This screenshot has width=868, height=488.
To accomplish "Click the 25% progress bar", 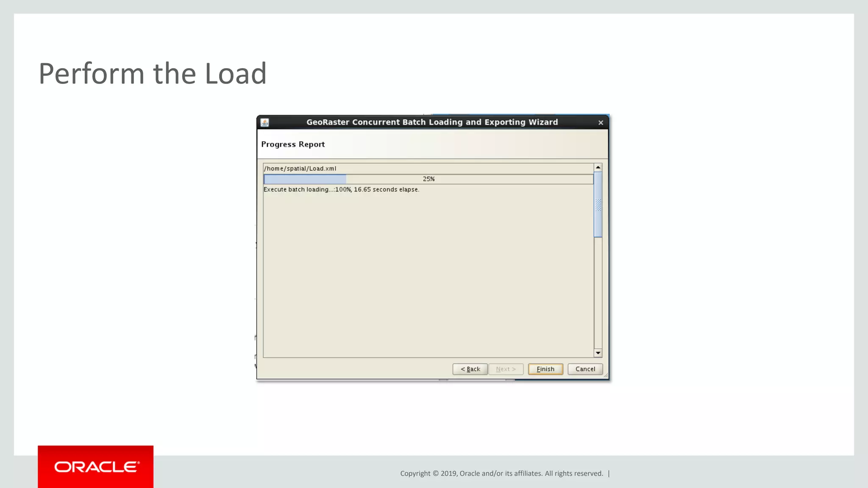I will tap(428, 179).
